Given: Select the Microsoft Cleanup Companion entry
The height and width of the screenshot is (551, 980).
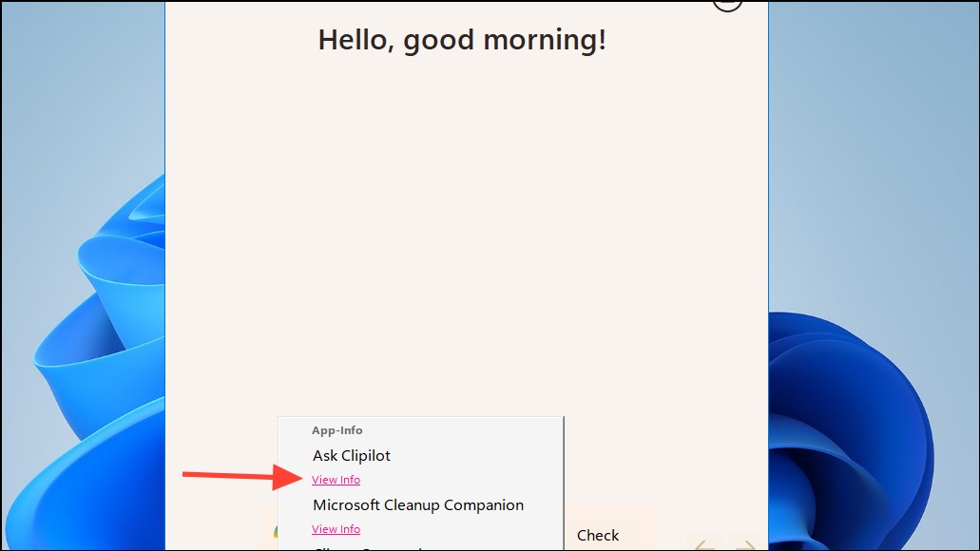Looking at the screenshot, I should [418, 504].
